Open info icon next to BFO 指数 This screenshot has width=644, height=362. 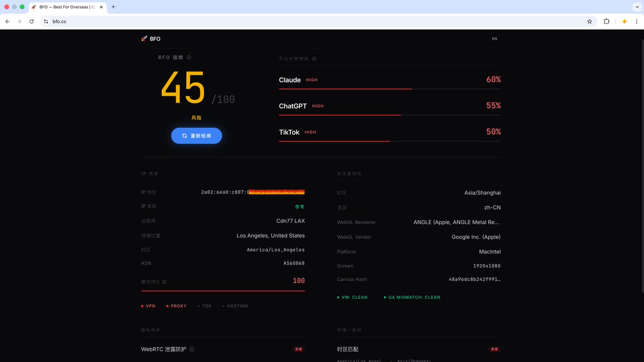189,57
